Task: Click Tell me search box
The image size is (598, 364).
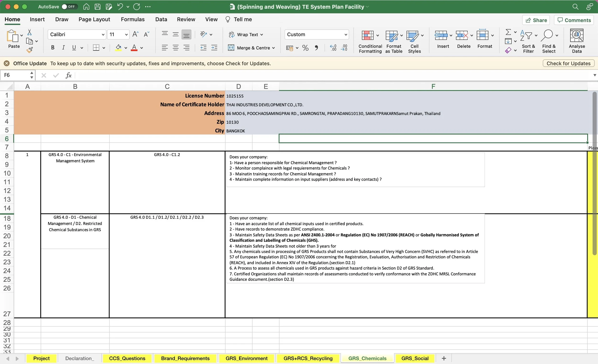Action: (x=238, y=19)
